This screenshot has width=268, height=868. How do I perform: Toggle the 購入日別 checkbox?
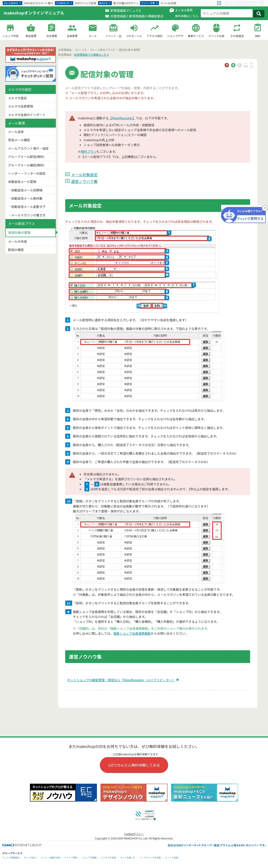pyautogui.click(x=71, y=285)
